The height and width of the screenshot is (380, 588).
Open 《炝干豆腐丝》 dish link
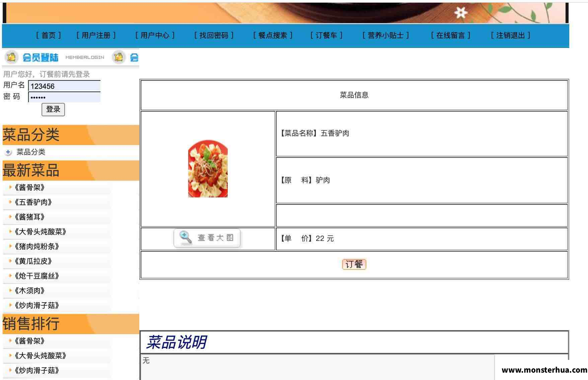(36, 276)
